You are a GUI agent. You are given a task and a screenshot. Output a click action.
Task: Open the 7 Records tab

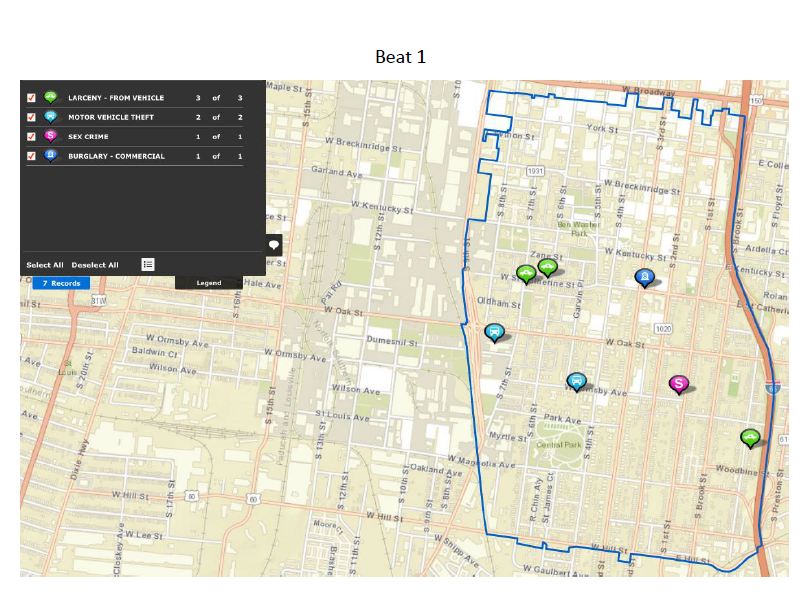tap(61, 283)
